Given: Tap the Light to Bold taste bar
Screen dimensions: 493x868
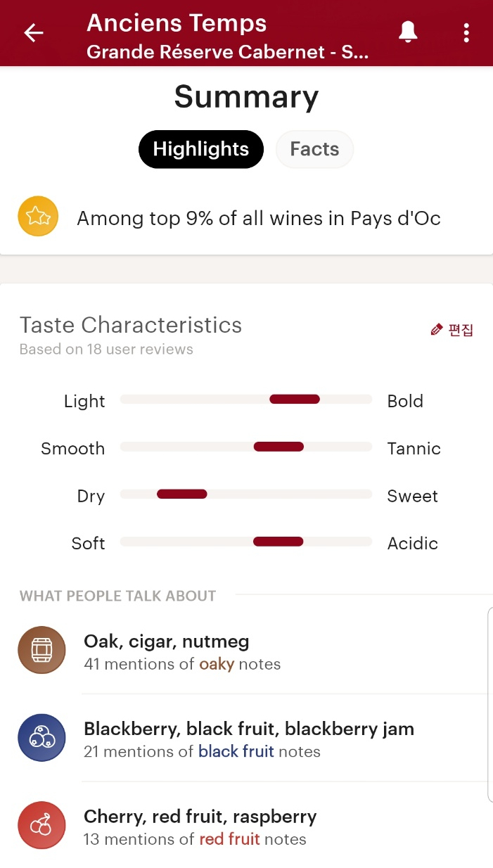Looking at the screenshot, I should pyautogui.click(x=246, y=400).
